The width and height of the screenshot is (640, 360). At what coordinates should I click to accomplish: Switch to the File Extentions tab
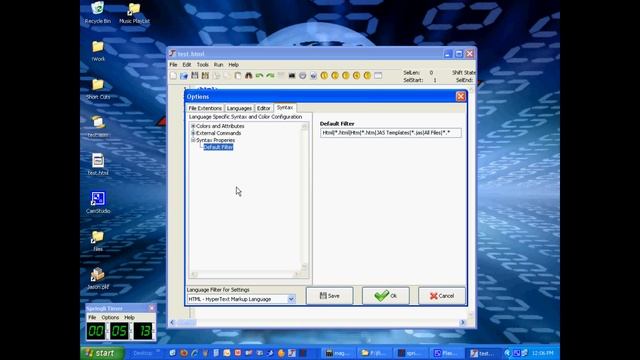[205, 108]
